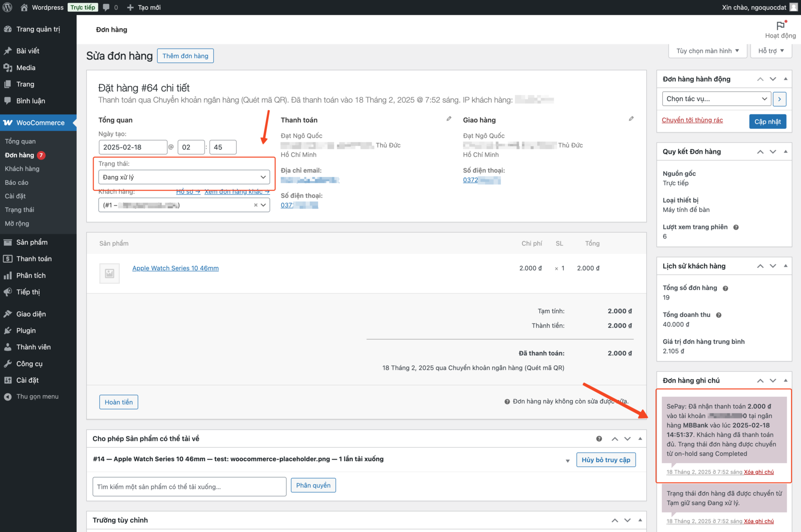The height and width of the screenshot is (532, 801).
Task: Open the comments bubble icon in admin bar
Action: (107, 7)
